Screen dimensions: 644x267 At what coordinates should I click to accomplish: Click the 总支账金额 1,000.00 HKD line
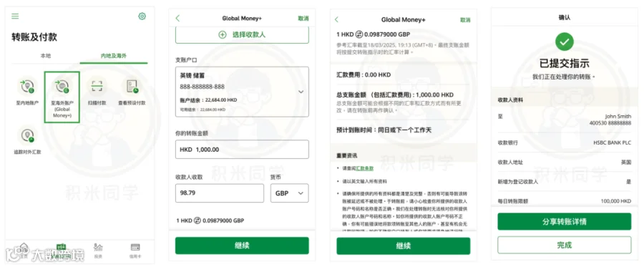click(395, 95)
